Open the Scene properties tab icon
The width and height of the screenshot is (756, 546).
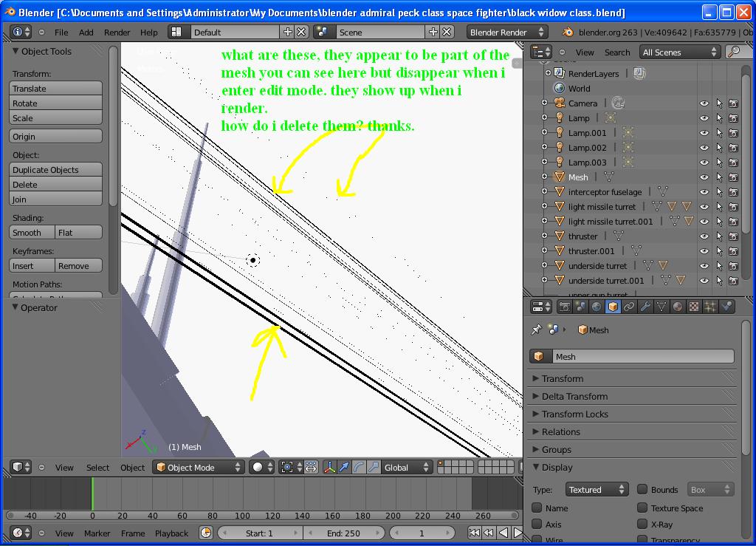click(x=580, y=307)
